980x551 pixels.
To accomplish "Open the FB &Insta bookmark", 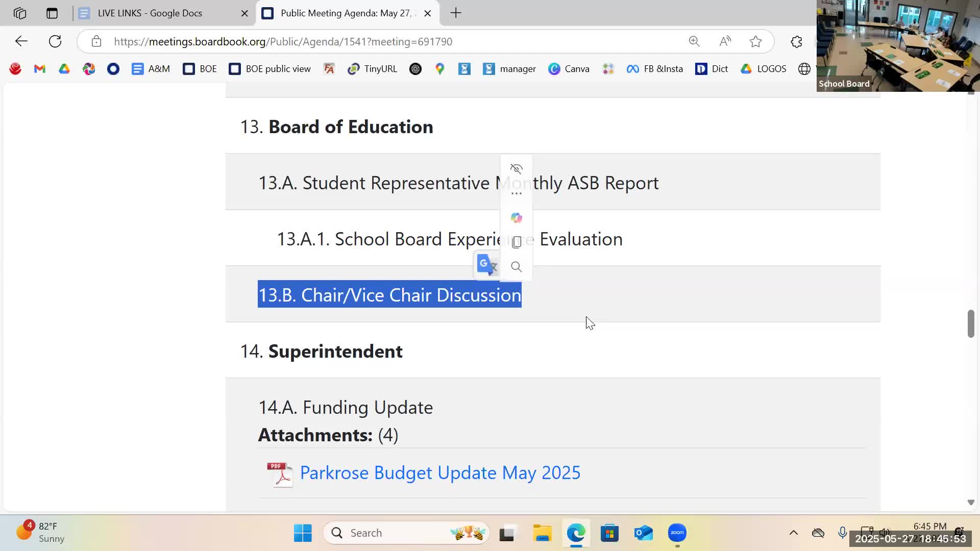I will click(x=655, y=69).
